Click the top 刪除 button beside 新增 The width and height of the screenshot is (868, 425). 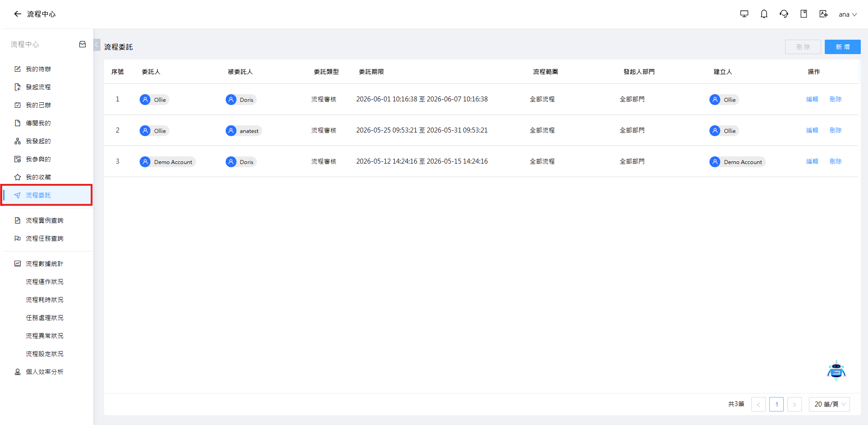pos(803,47)
